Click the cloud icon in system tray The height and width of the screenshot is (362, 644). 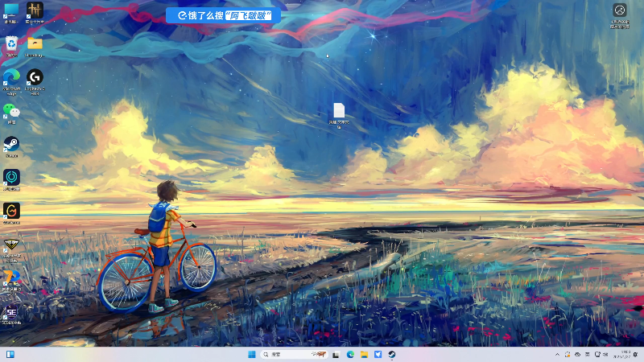tap(577, 354)
